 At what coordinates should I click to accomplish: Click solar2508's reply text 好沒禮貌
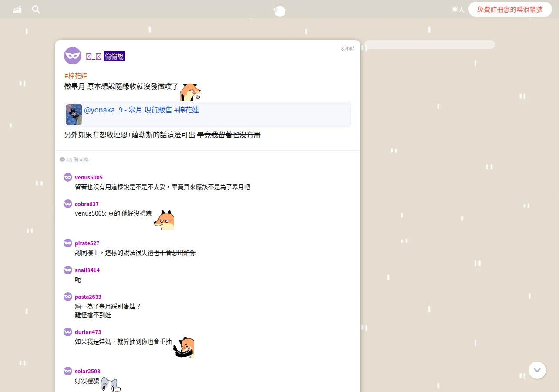(87, 381)
